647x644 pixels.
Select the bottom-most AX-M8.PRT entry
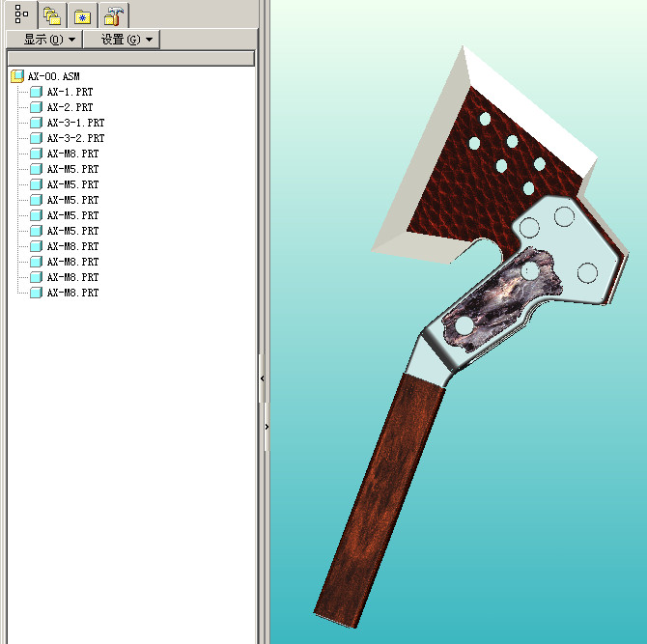72,293
